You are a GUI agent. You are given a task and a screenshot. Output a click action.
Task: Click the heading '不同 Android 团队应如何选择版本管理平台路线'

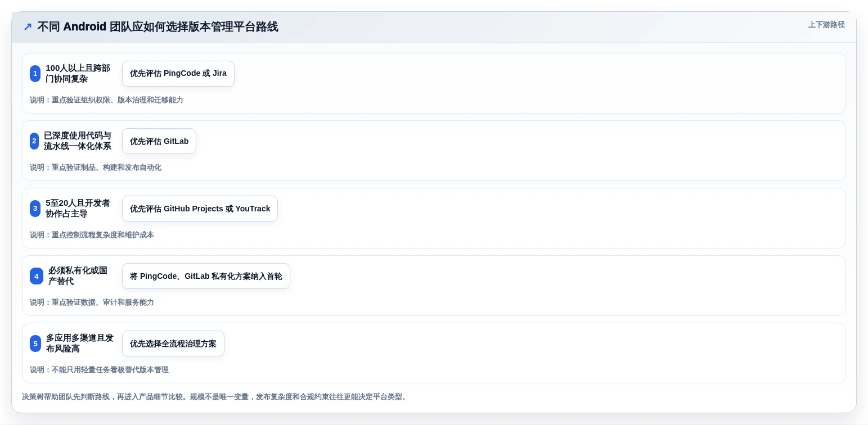[158, 27]
